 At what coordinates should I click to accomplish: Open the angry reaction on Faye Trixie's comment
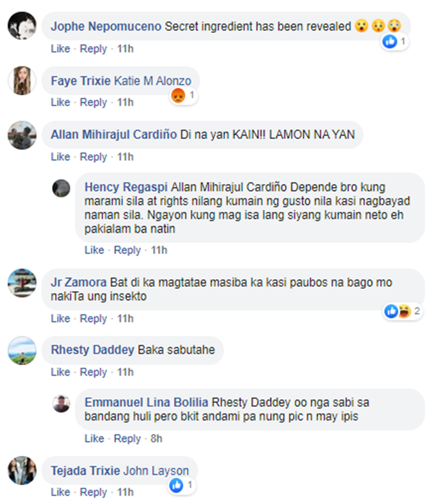coord(183,95)
